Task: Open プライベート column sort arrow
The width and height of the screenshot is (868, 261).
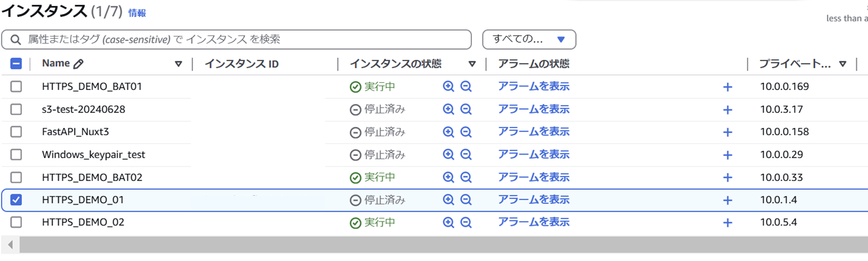Action: click(843, 64)
